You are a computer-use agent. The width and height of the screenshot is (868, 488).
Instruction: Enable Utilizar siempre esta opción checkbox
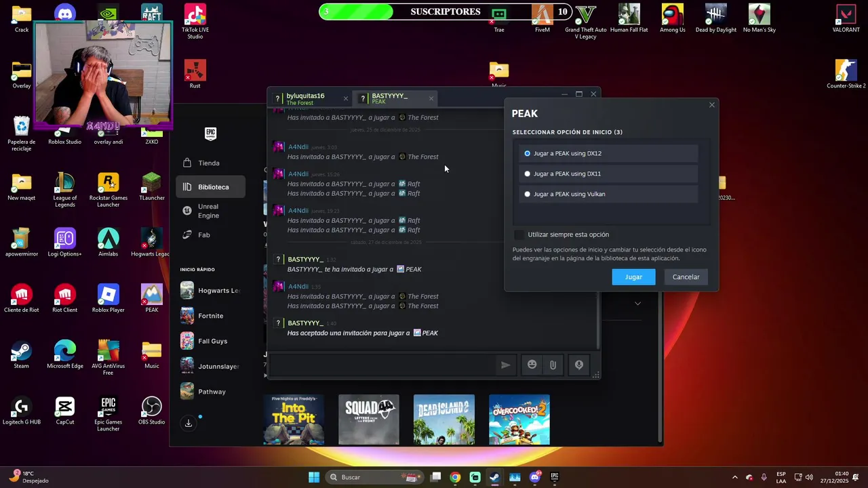(x=519, y=235)
